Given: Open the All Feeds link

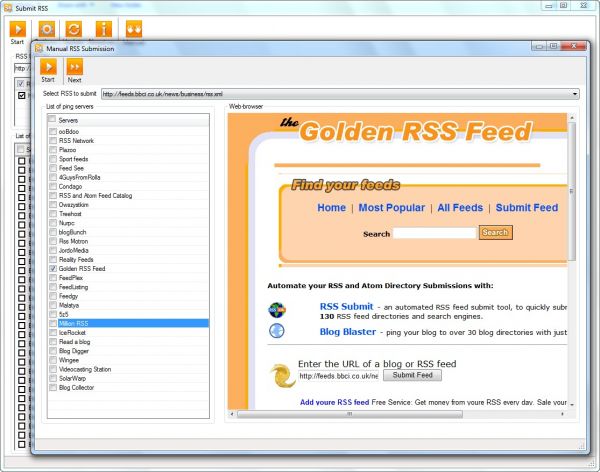Looking at the screenshot, I should (460, 207).
